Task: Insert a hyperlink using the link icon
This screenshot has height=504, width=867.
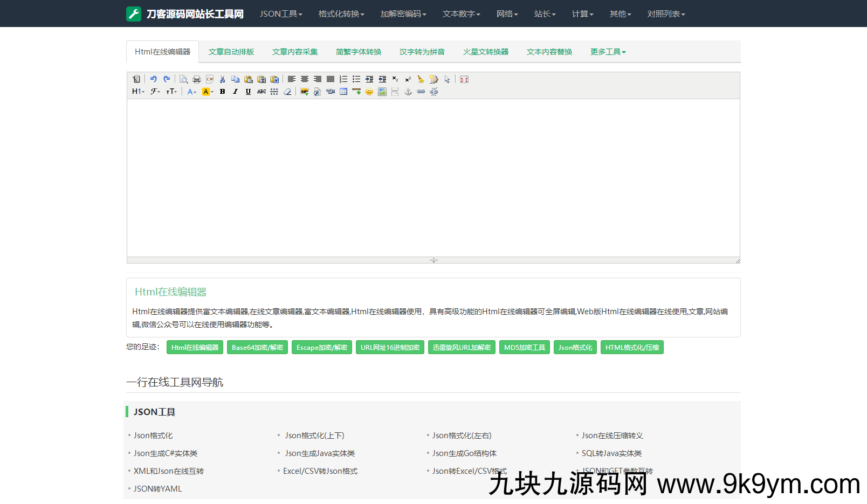Action: (421, 92)
